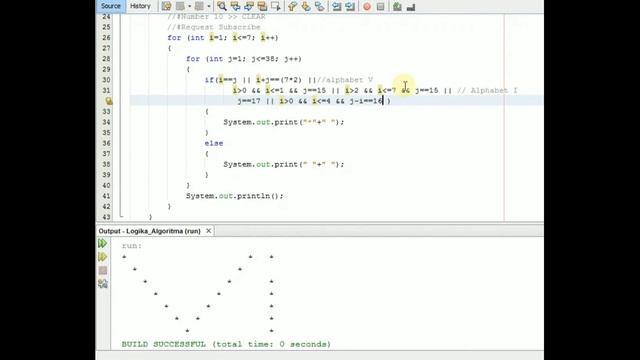Click Shift Line Left icon

pos(336,6)
